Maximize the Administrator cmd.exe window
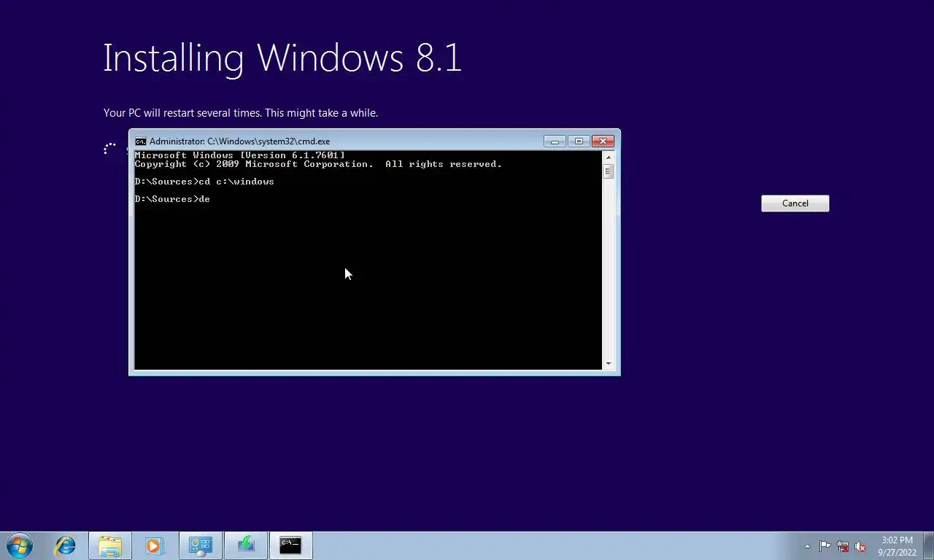Image resolution: width=934 pixels, height=560 pixels. pos(578,141)
